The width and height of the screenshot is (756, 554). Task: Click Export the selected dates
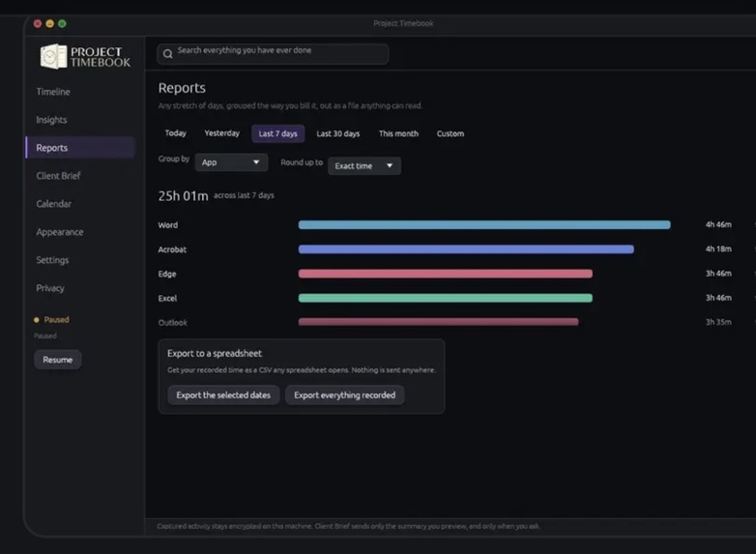pos(223,394)
